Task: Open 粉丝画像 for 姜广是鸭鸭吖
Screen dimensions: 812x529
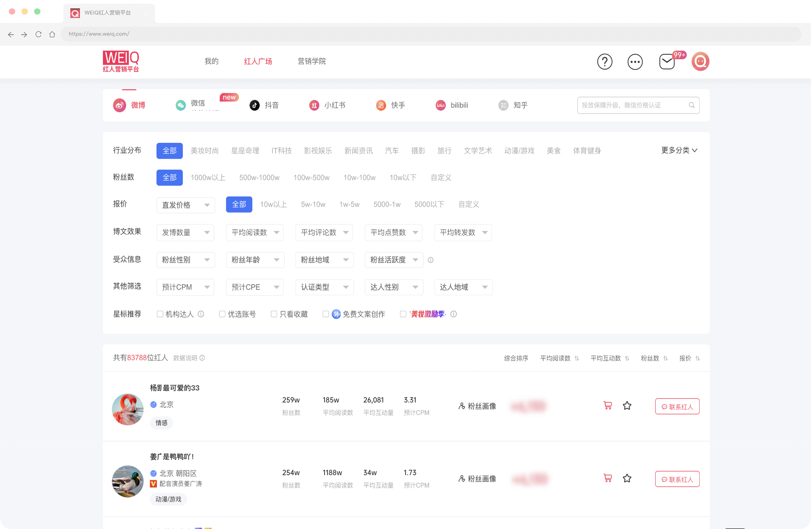Action: pos(477,479)
